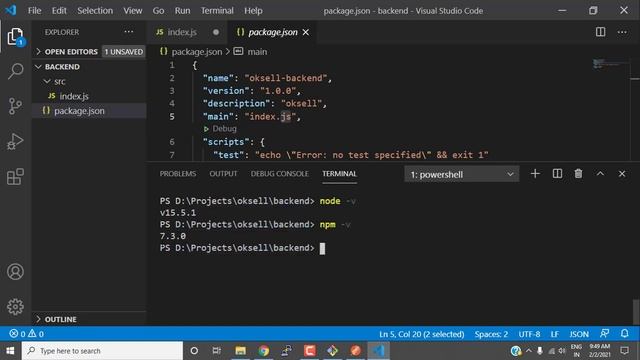Image resolution: width=640 pixels, height=360 pixels.
Task: Switch to the Problems panel tab
Action: (178, 173)
